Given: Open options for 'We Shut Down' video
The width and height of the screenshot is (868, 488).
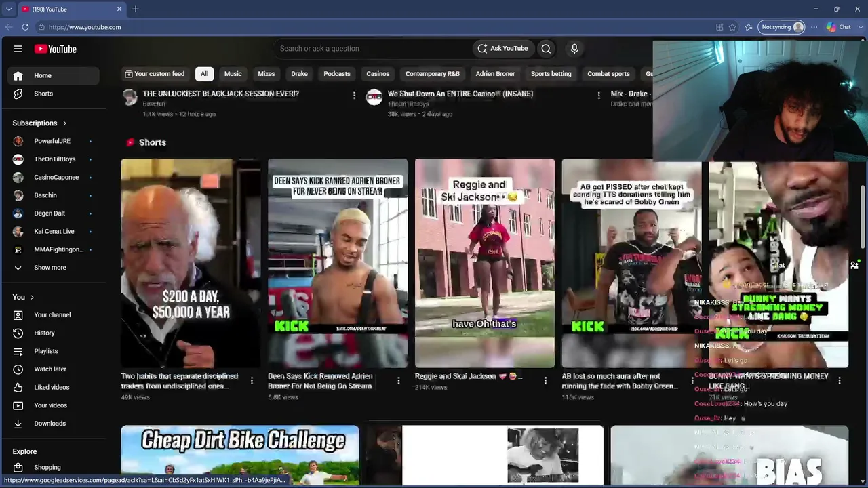Looking at the screenshot, I should (599, 96).
